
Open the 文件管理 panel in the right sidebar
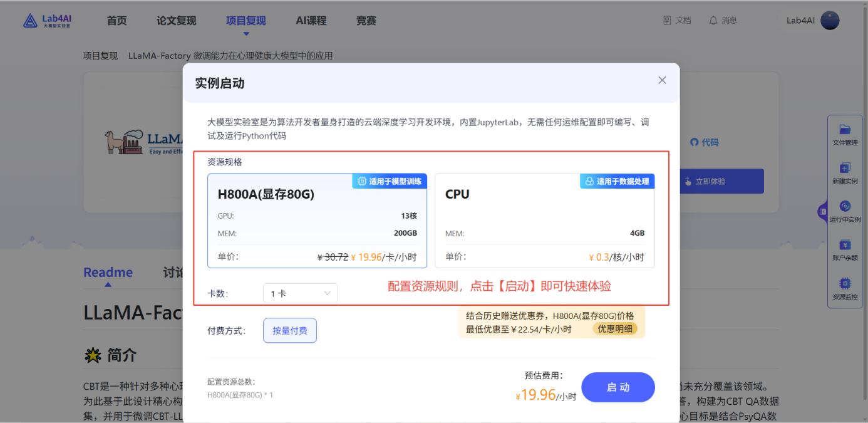pyautogui.click(x=845, y=134)
